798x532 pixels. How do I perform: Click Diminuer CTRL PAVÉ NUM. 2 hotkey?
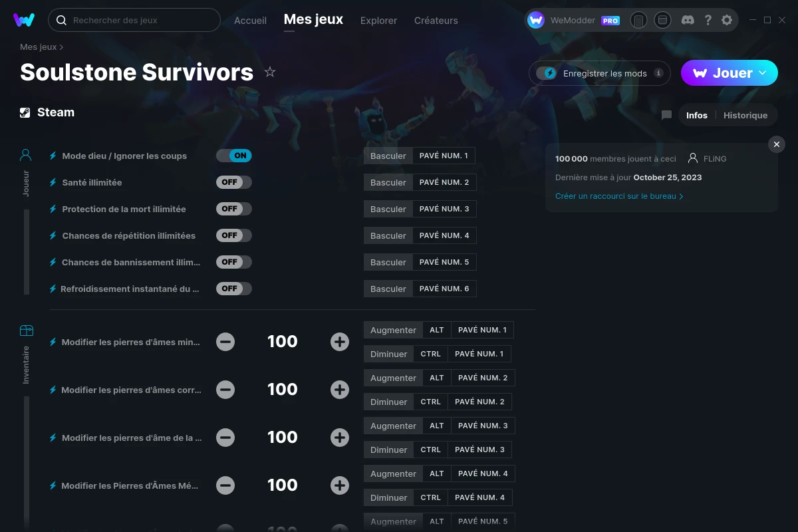tap(438, 402)
